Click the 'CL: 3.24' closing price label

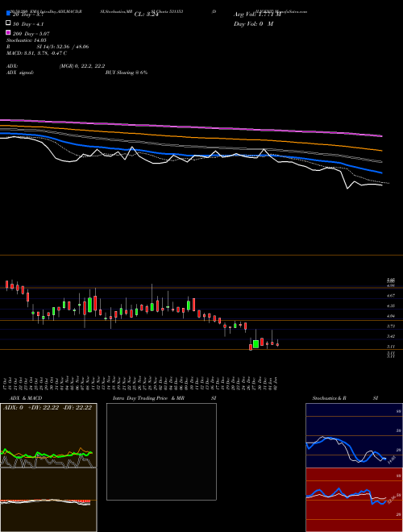click(x=146, y=15)
